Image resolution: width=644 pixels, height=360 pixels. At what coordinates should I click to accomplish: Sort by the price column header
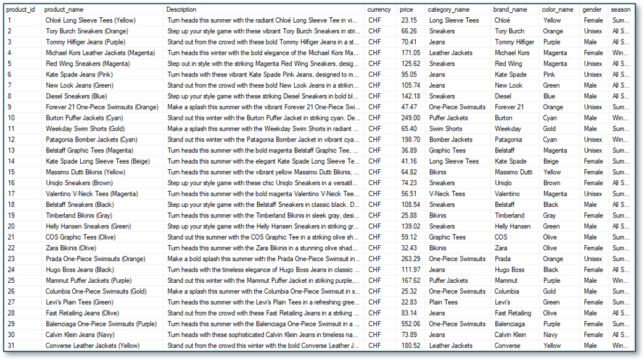coord(406,9)
